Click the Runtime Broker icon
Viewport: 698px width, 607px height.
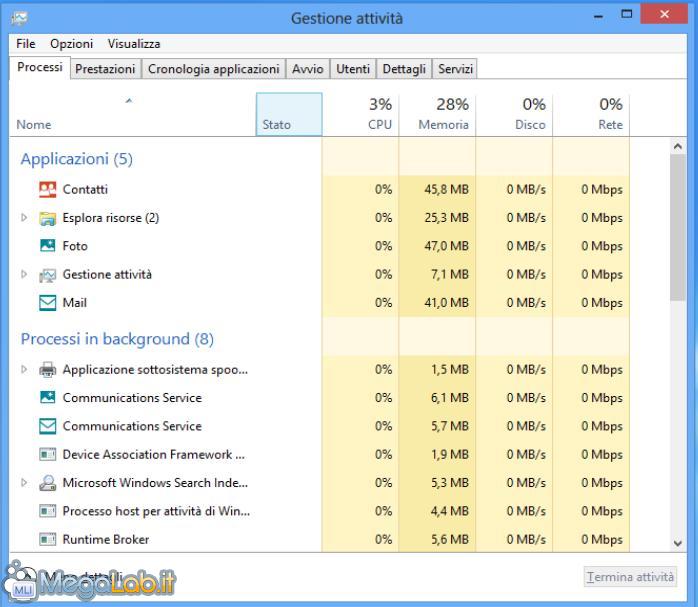coord(48,540)
